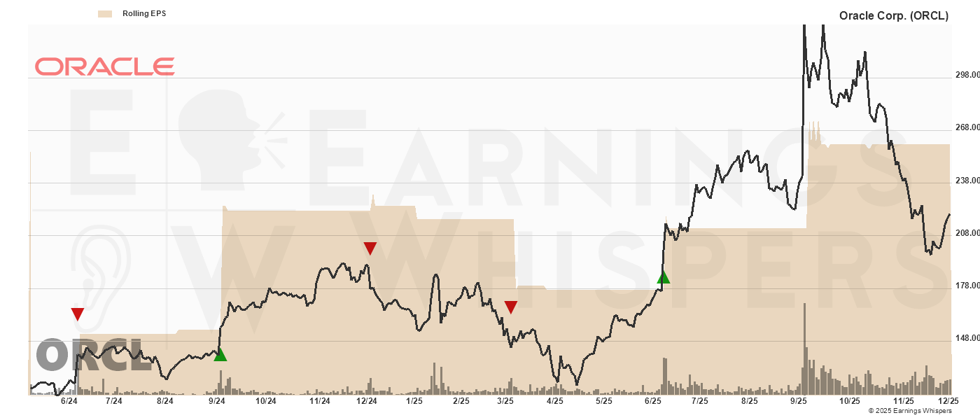This screenshot has width=980, height=420.
Task: Click the 4/25 date axis label
Action: 554,401
